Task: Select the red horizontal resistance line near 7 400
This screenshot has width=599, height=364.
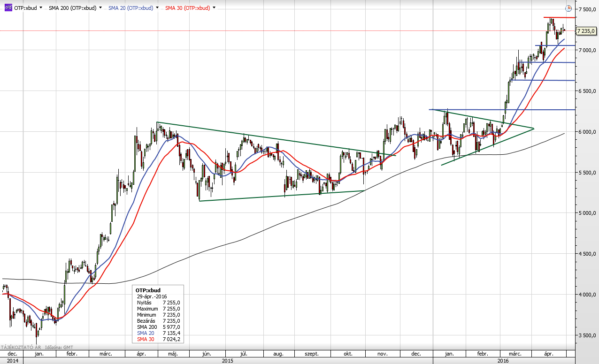Action: [560, 17]
